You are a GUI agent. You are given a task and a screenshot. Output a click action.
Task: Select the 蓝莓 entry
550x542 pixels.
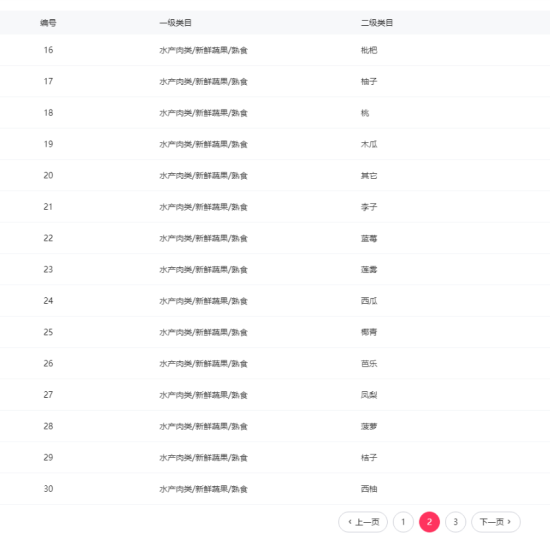pos(369,238)
